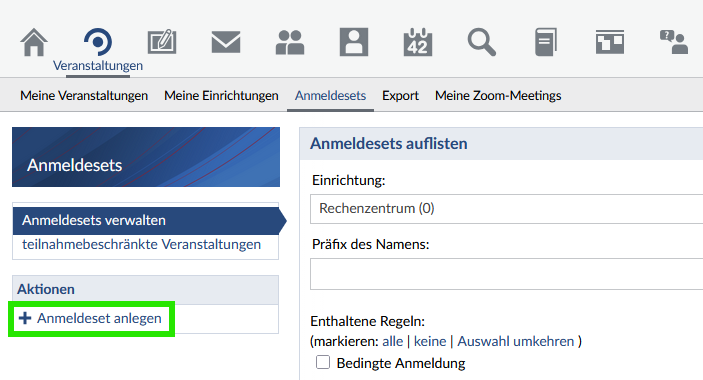Switch to Meine Zoom-Meetings tab
The width and height of the screenshot is (703, 380).
(498, 95)
